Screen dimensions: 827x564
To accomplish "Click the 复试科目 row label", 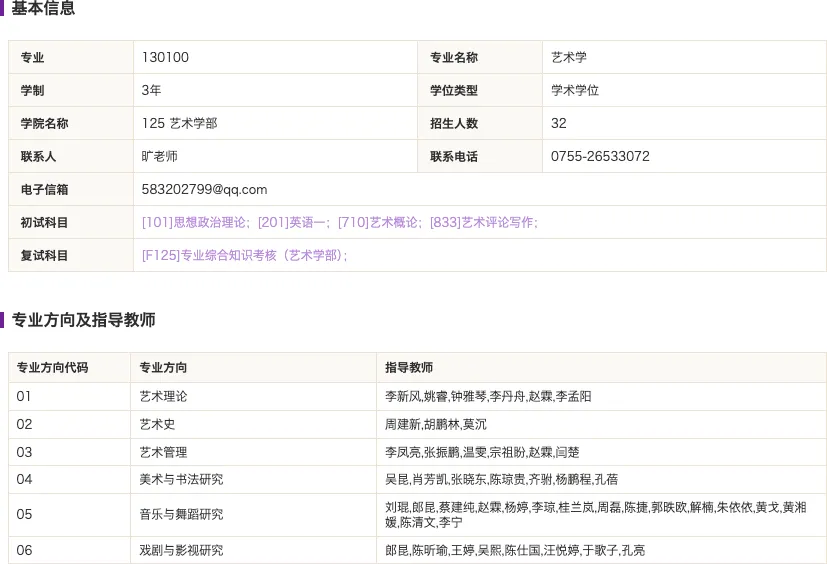I will click(x=44, y=256).
